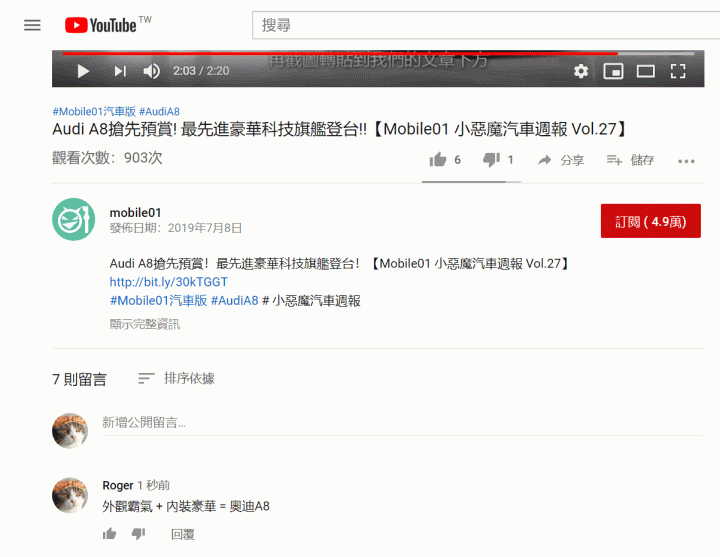Open player settings gear
The height and width of the screenshot is (557, 720).
[581, 71]
